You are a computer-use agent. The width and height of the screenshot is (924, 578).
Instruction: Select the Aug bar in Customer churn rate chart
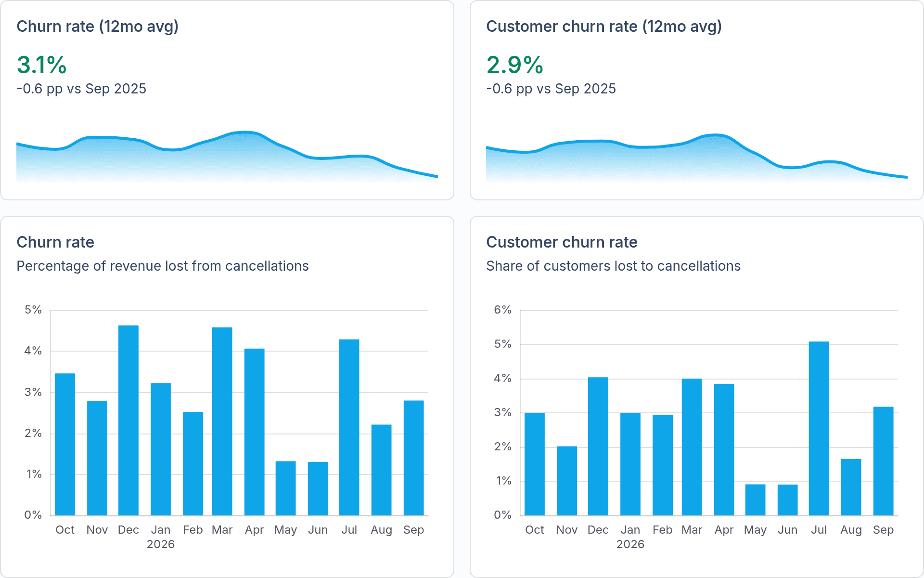pos(851,487)
